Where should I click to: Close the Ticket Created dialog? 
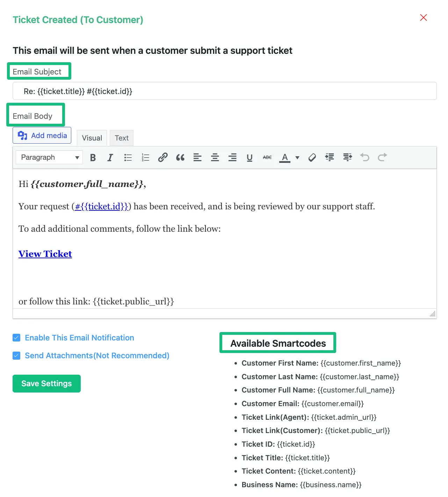point(424,17)
